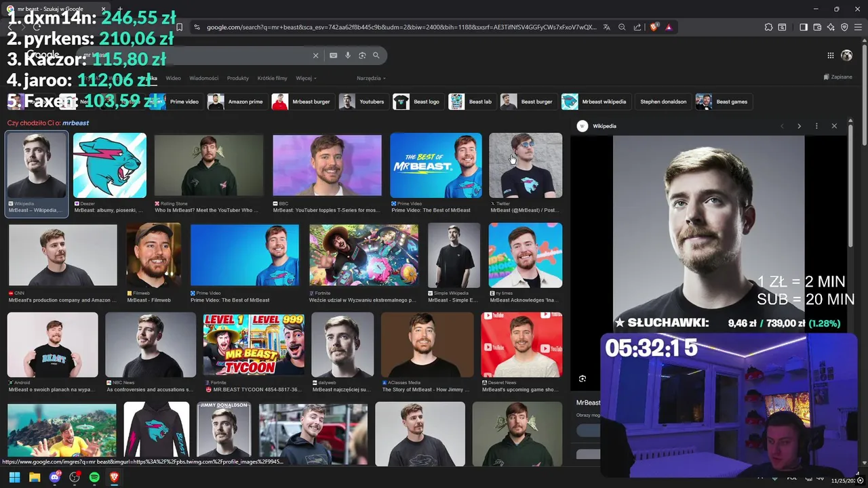Screen dimensions: 868x488
Task: Open browser extensions puzzle icon
Action: click(x=768, y=27)
